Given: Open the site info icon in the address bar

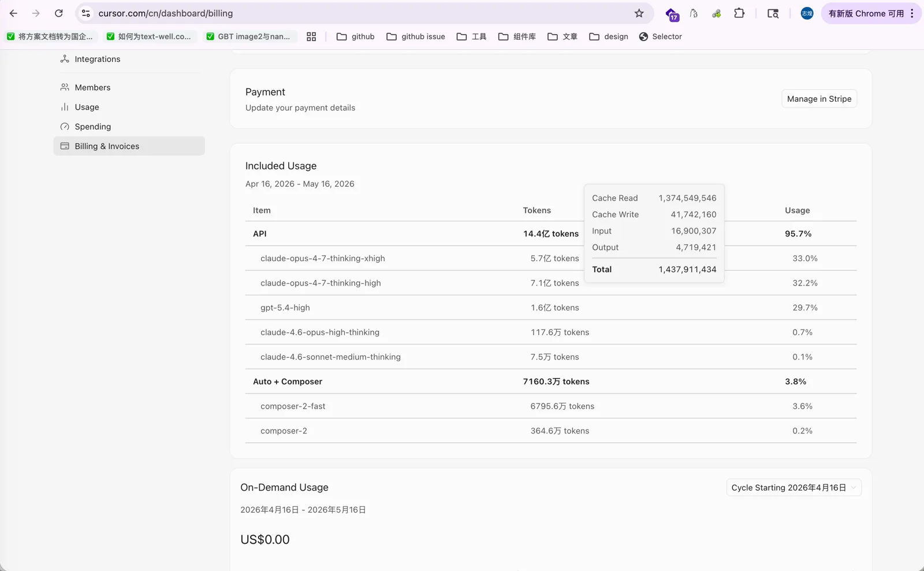Looking at the screenshot, I should (x=85, y=13).
